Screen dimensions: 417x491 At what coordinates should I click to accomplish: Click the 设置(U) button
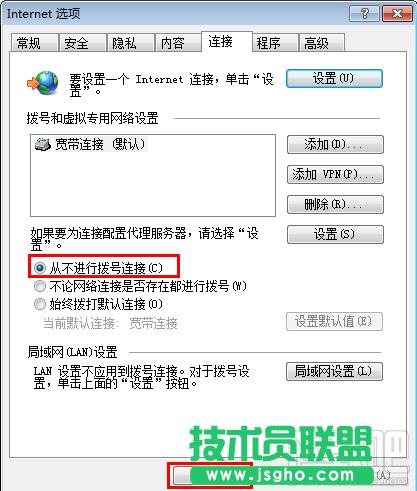click(x=334, y=79)
